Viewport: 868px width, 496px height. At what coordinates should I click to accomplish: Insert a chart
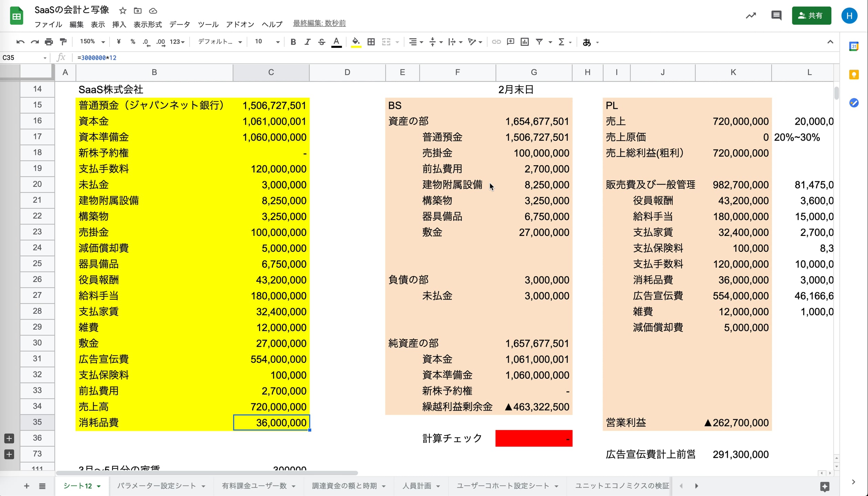pos(524,42)
